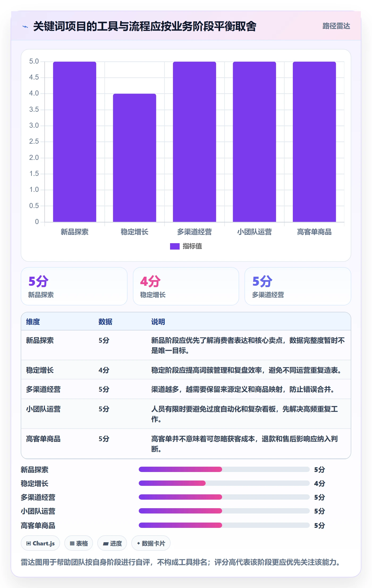This screenshot has height=588, width=372.
Task: Select the 新品探索 cell in the table
Action: pos(40,340)
